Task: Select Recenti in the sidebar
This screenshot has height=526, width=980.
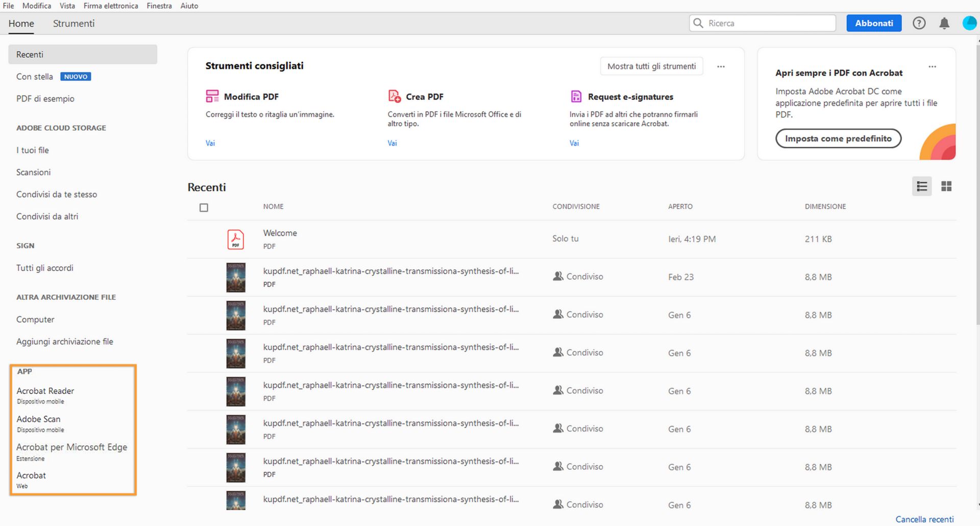Action: point(83,54)
